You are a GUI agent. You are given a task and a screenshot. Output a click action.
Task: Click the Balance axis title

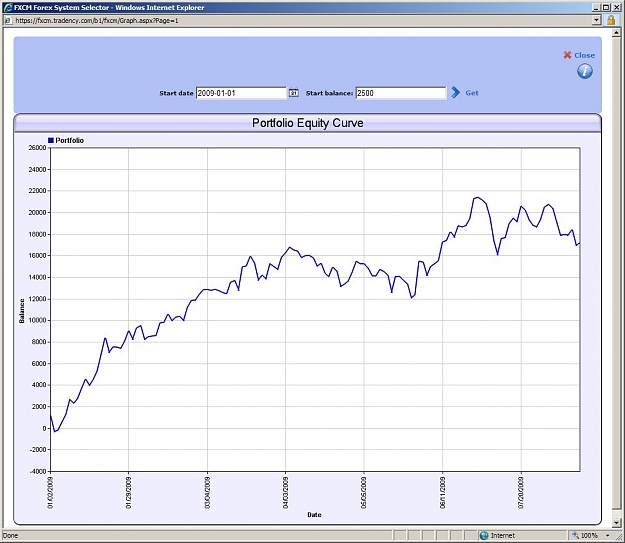(22, 311)
